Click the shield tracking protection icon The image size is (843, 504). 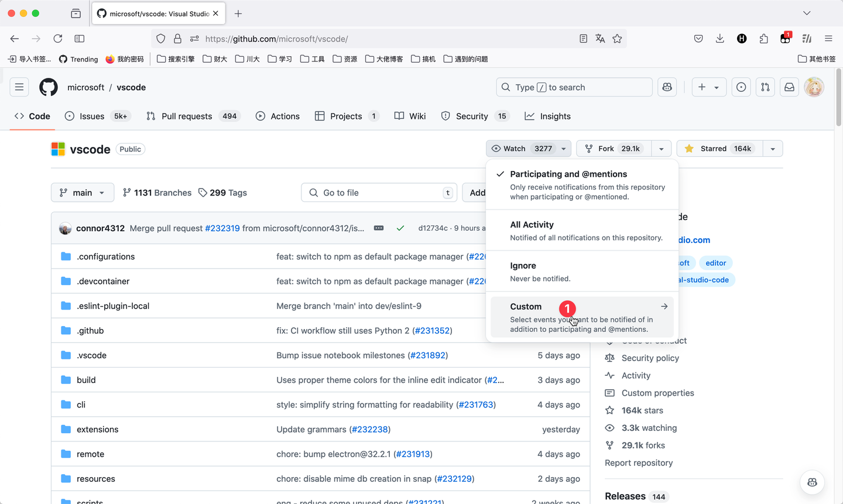click(x=160, y=39)
